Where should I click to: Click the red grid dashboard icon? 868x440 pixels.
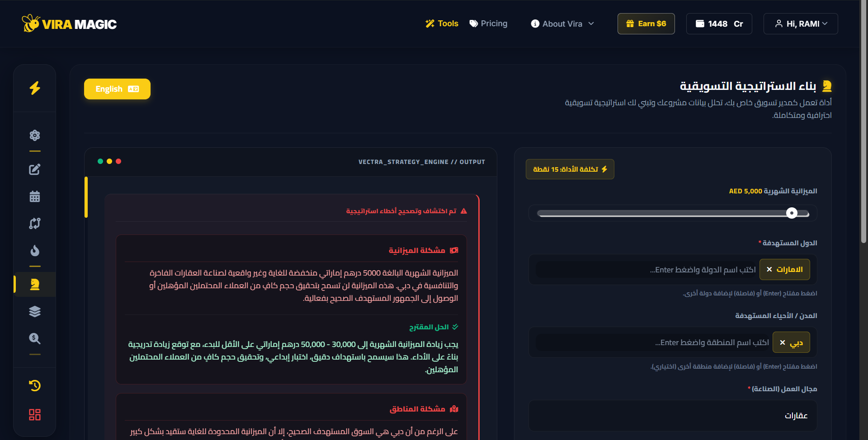click(35, 415)
